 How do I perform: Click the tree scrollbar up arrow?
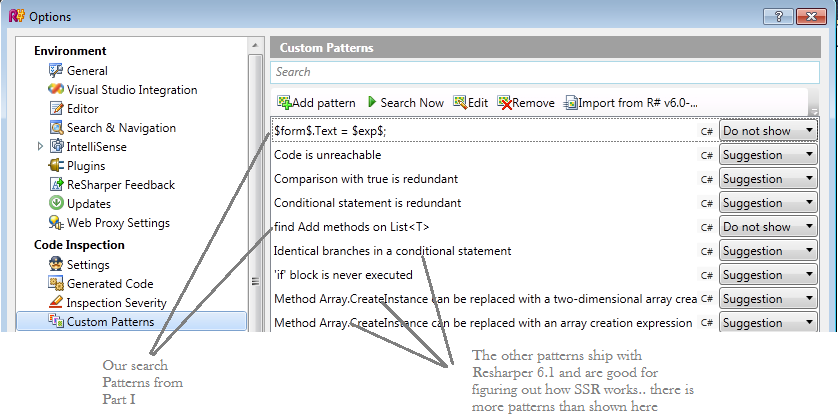click(x=255, y=45)
